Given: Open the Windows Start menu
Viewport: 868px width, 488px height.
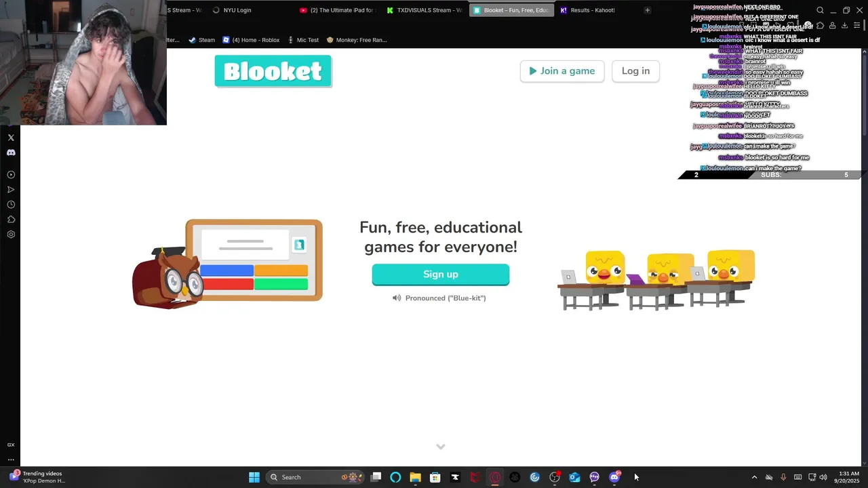Looking at the screenshot, I should [x=254, y=477].
